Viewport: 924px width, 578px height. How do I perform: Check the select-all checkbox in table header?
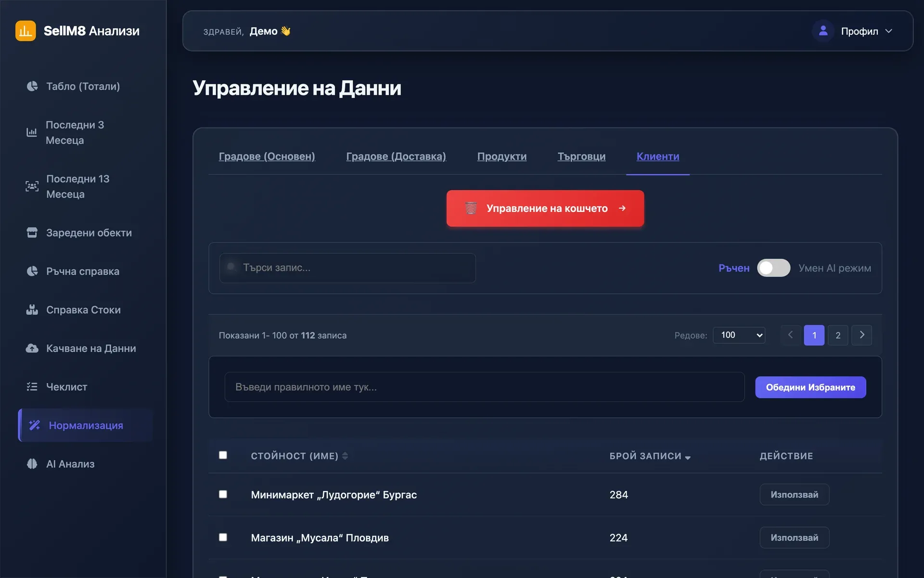click(x=223, y=455)
